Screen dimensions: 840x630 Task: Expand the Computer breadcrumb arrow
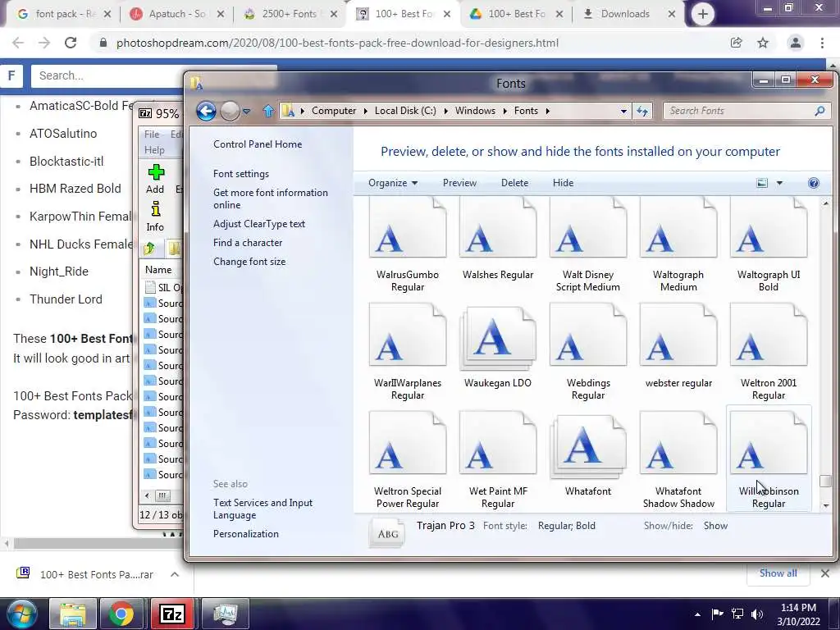(x=365, y=111)
